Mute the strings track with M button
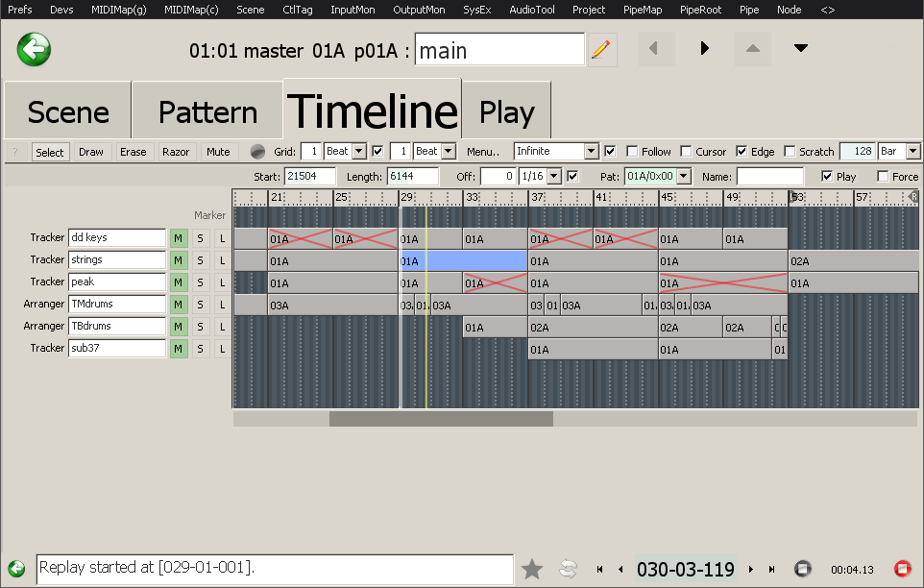This screenshot has height=588, width=924. click(x=179, y=259)
